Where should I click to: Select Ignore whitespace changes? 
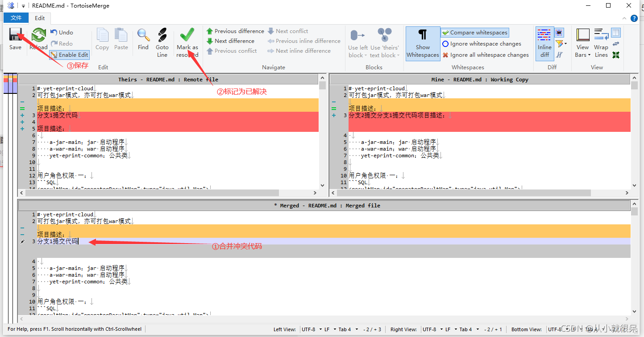click(482, 44)
